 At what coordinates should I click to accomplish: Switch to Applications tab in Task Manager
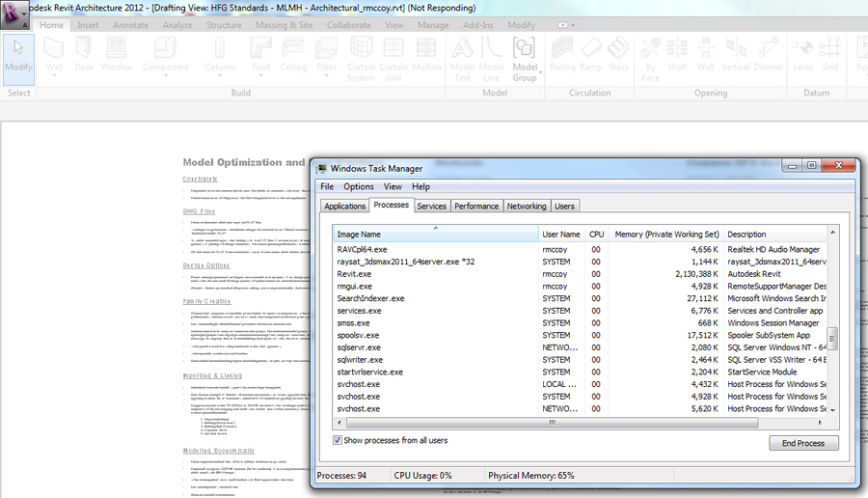[x=345, y=207]
